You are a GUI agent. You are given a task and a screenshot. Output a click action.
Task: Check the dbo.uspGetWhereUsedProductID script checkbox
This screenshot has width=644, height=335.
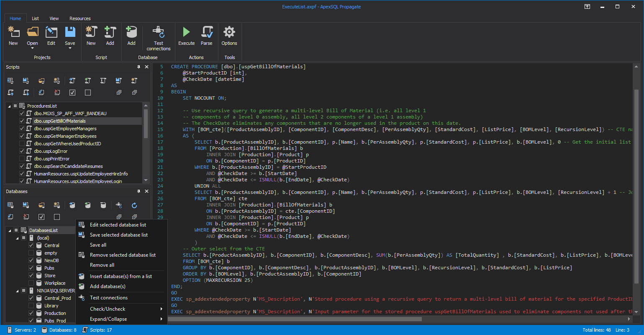click(22, 144)
